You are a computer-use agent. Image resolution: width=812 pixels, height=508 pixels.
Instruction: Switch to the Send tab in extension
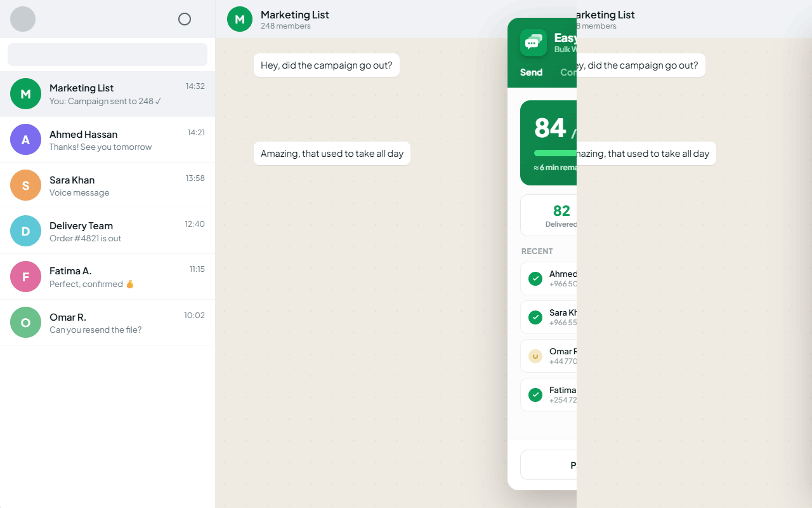coord(531,72)
